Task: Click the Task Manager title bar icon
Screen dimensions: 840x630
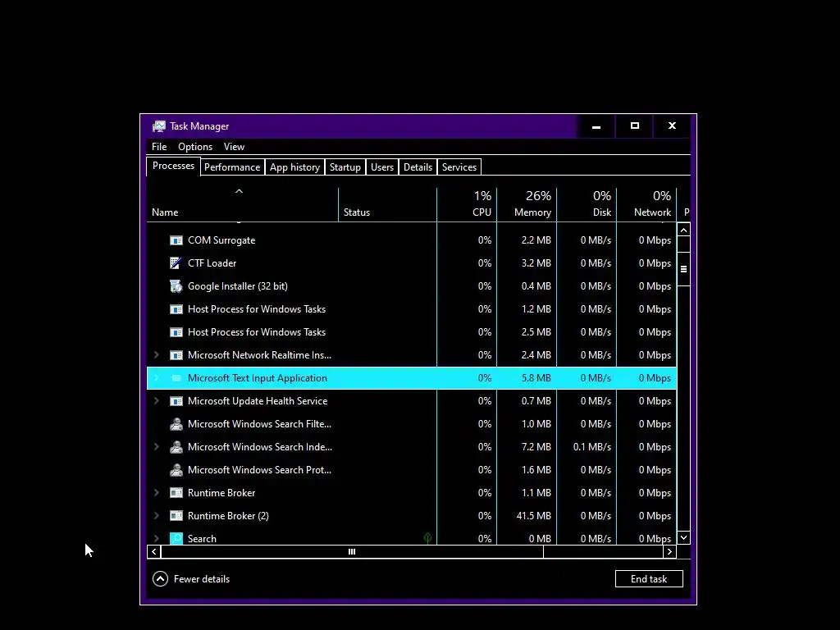Action: coord(159,126)
